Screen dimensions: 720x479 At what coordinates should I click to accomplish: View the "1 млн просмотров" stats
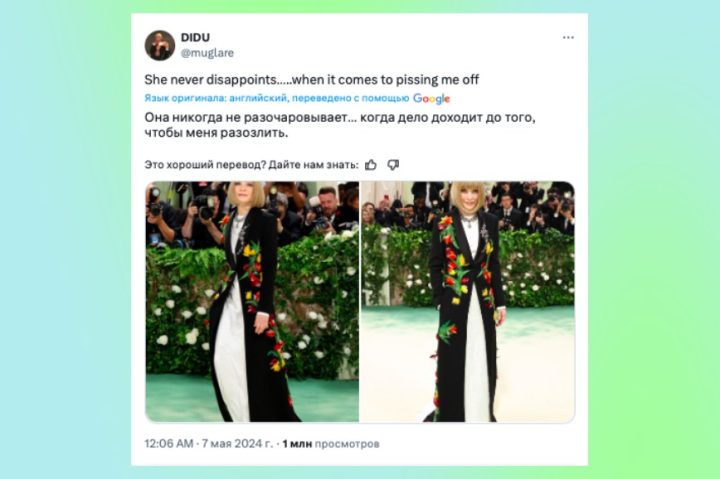(x=331, y=444)
